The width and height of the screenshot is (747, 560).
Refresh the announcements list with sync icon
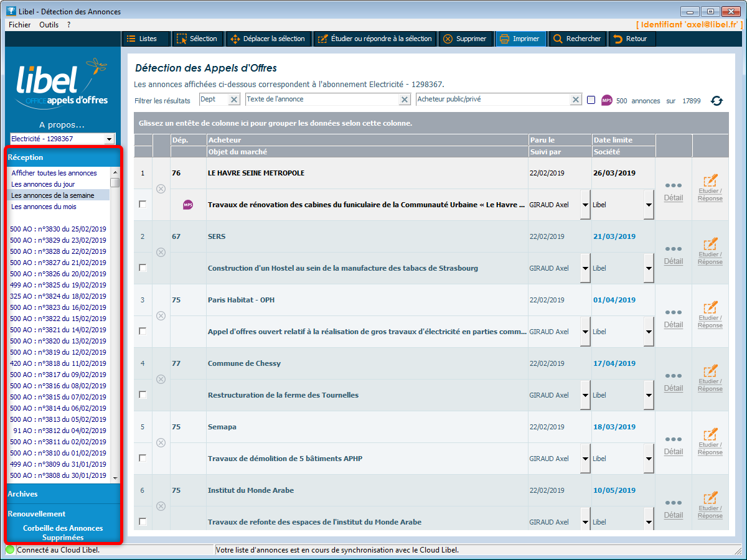pos(716,101)
